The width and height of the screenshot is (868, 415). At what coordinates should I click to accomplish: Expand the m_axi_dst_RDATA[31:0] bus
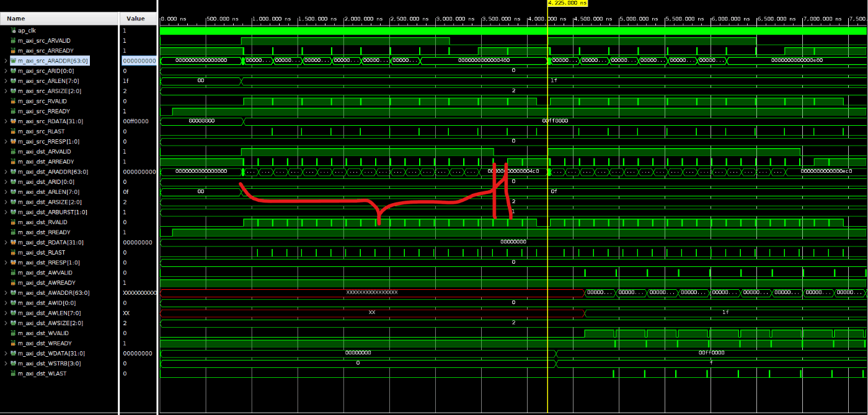pos(6,242)
